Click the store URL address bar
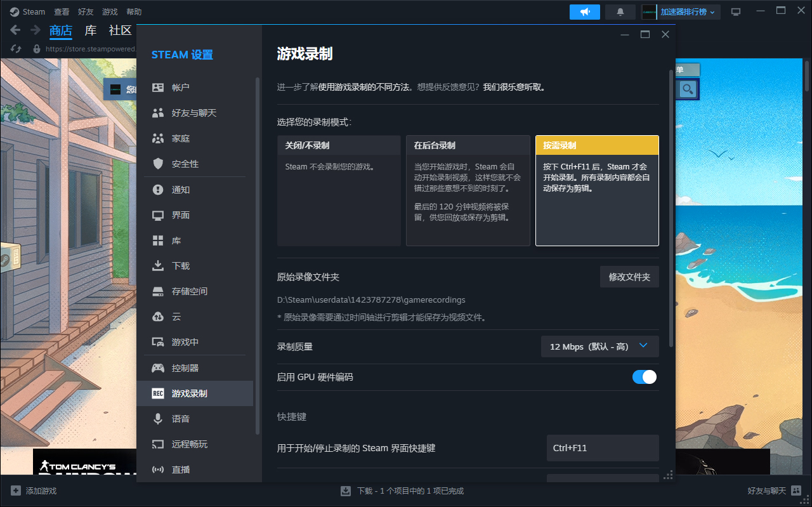This screenshot has height=507, width=812. [91, 49]
